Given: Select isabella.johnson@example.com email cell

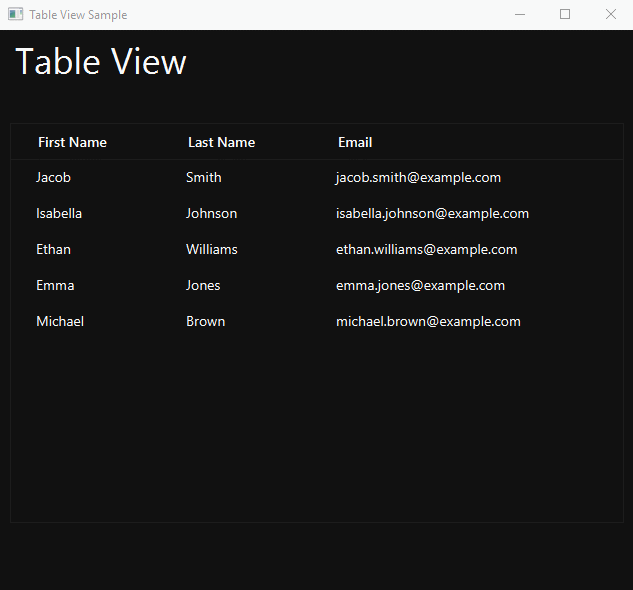Looking at the screenshot, I should [x=432, y=213].
